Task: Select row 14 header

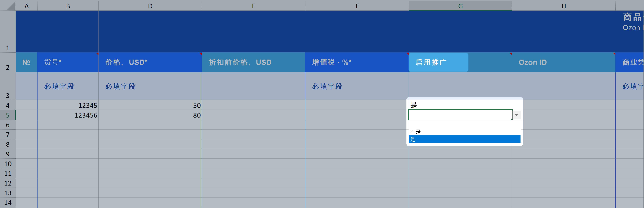Action: (8, 203)
